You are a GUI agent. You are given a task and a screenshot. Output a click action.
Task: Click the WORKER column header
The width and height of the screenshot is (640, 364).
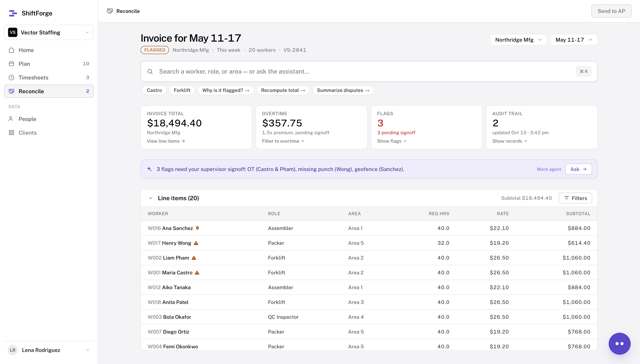(x=158, y=214)
